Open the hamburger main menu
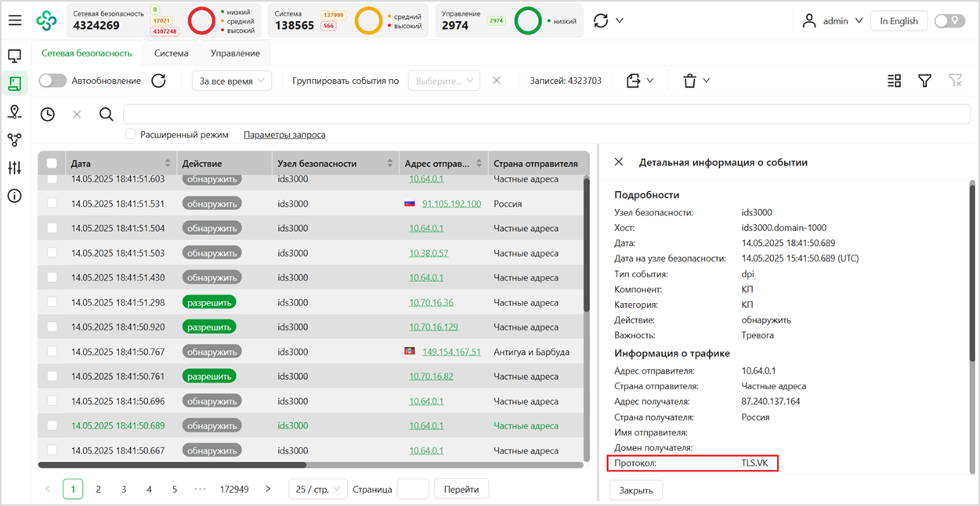 coord(15,21)
